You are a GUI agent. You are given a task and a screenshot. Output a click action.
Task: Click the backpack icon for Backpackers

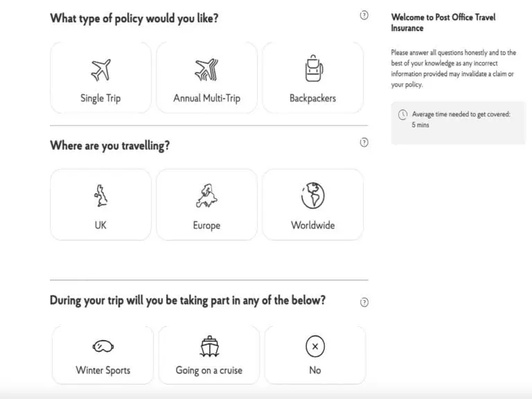click(314, 69)
